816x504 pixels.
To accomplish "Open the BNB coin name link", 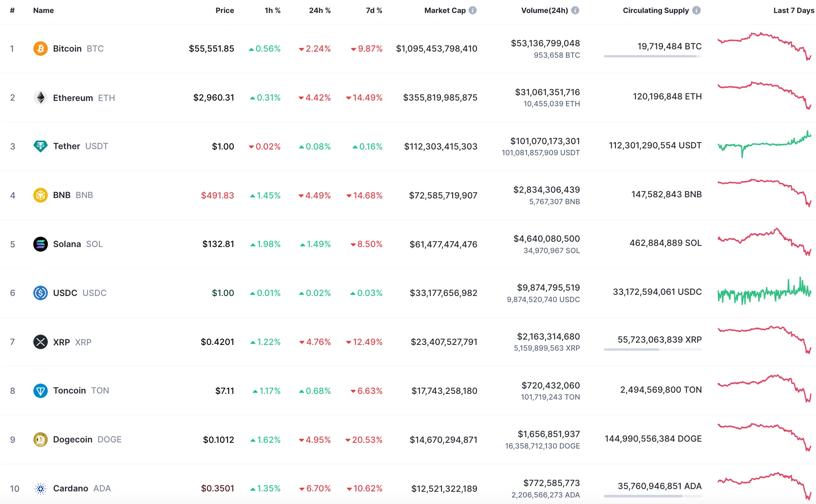I will (62, 195).
